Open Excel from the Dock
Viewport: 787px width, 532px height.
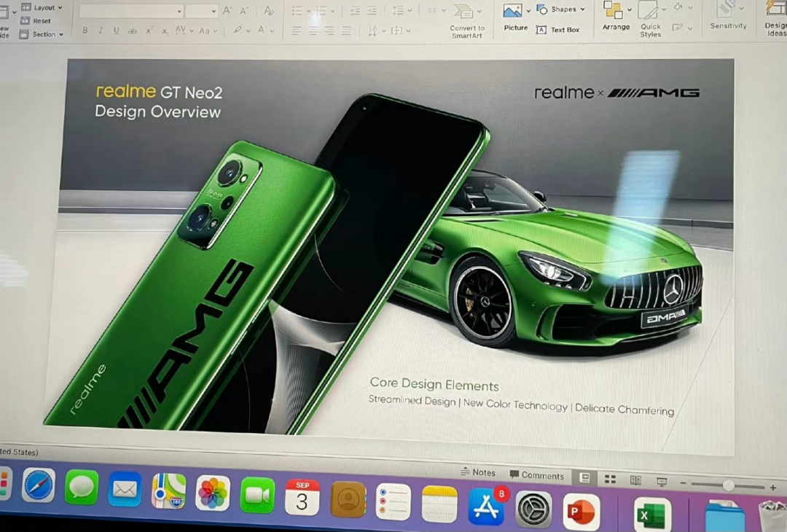652,515
